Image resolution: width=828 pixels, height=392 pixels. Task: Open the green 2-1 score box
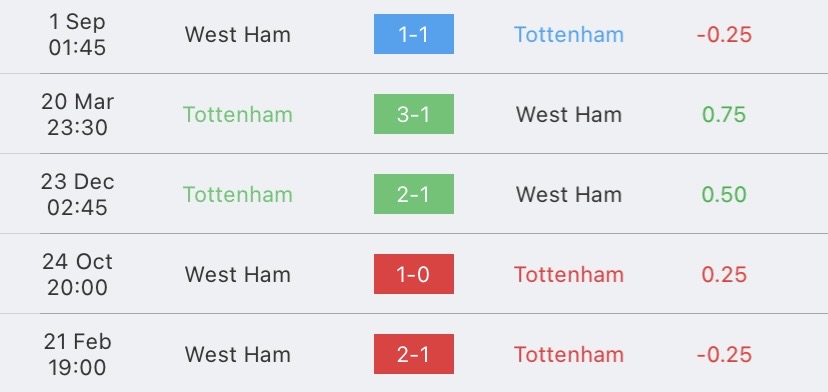coord(413,194)
